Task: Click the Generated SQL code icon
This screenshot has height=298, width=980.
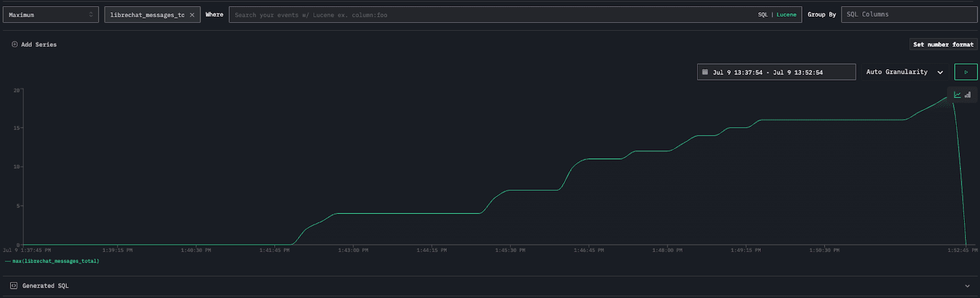Action: pyautogui.click(x=14, y=286)
